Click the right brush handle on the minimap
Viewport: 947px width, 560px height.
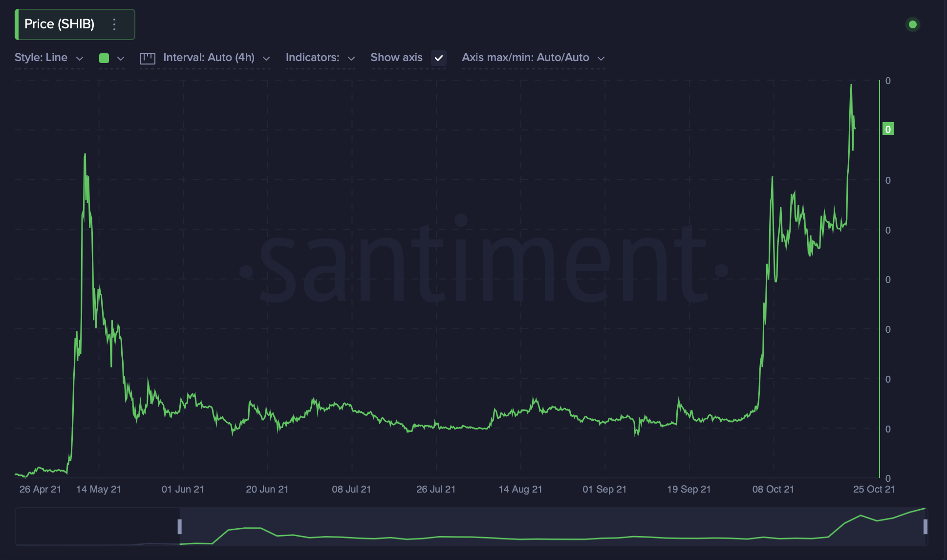click(925, 526)
